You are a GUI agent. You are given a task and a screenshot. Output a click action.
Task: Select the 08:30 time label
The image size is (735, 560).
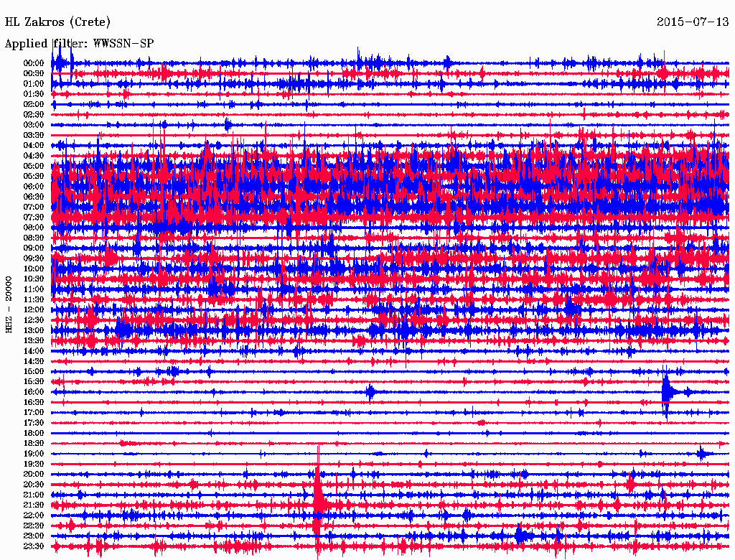(34, 238)
